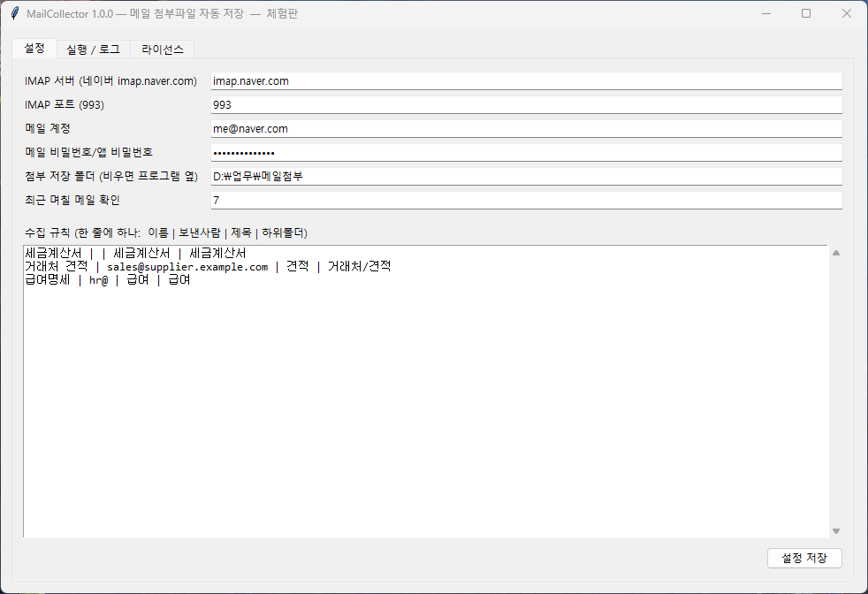The image size is (868, 594).
Task: Click the 최근 며칠 메일 확인 field
Action: pyautogui.click(x=527, y=200)
